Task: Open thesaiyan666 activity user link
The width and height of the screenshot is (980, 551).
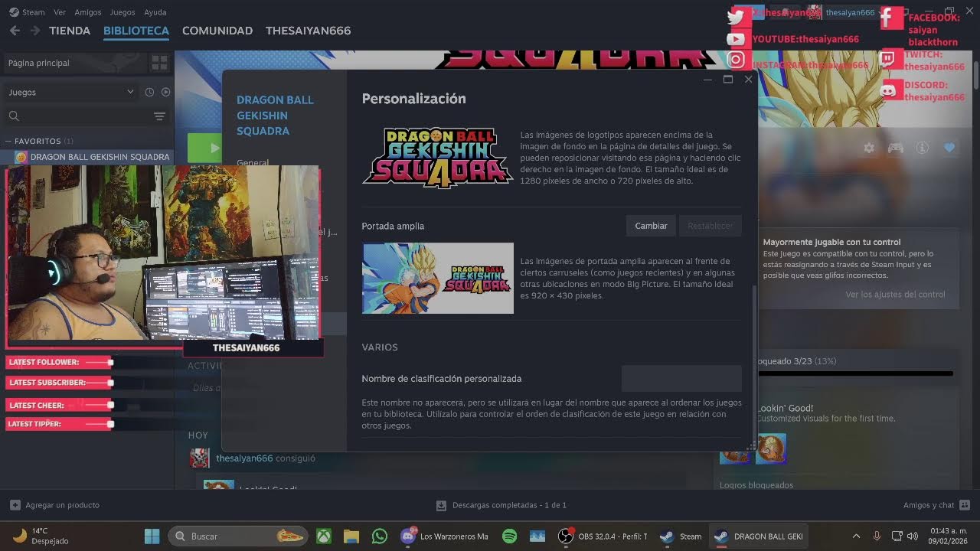Action: coord(244,458)
